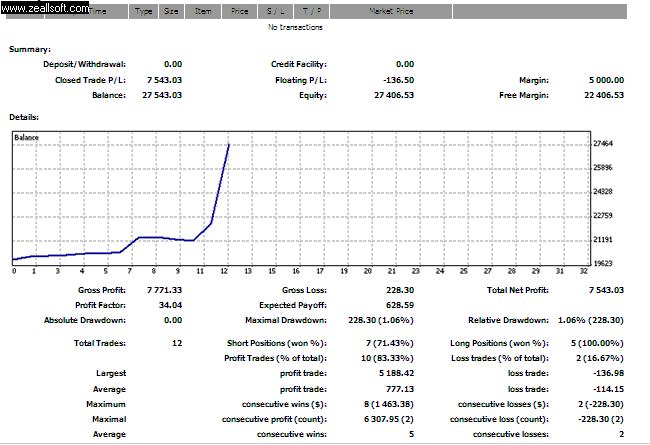
Task: Select the Margin value 5 000.00
Action: pos(606,80)
